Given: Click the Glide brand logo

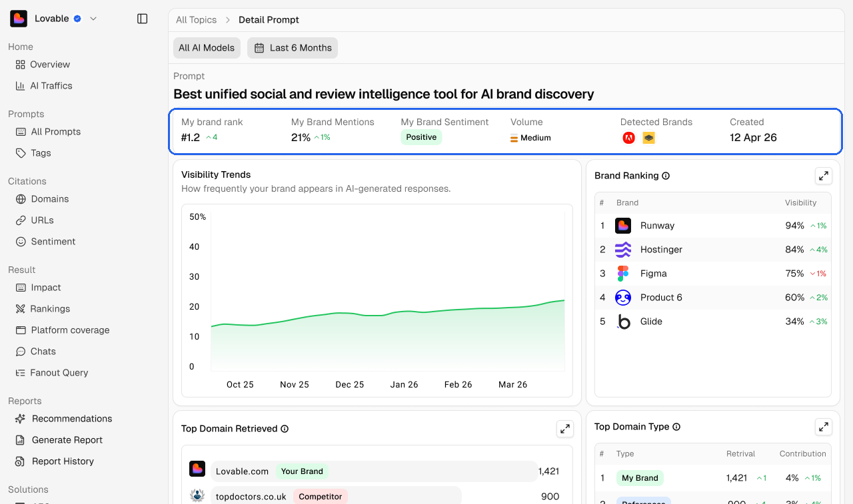Looking at the screenshot, I should [x=623, y=322].
